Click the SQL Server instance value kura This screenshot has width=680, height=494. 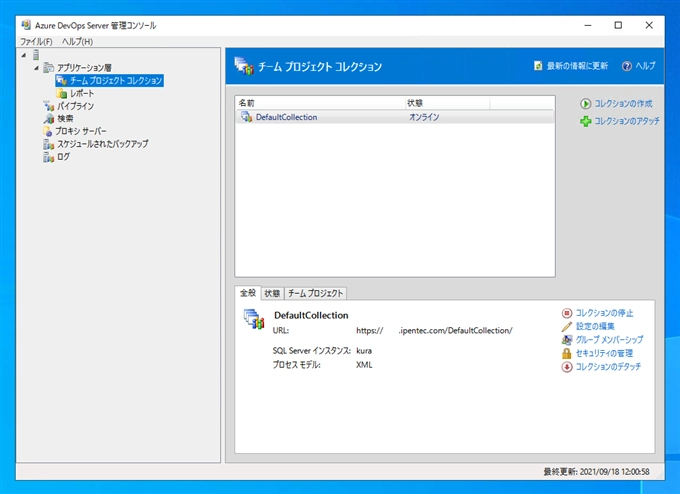tap(364, 350)
